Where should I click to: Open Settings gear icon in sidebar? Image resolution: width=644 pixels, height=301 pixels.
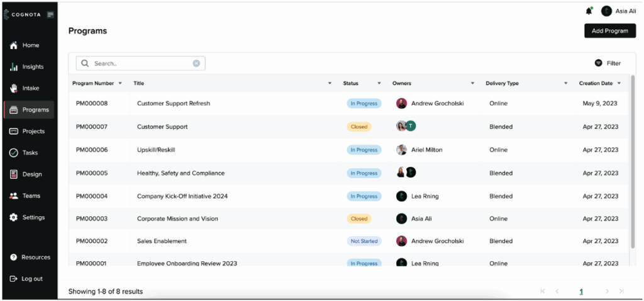click(x=13, y=217)
